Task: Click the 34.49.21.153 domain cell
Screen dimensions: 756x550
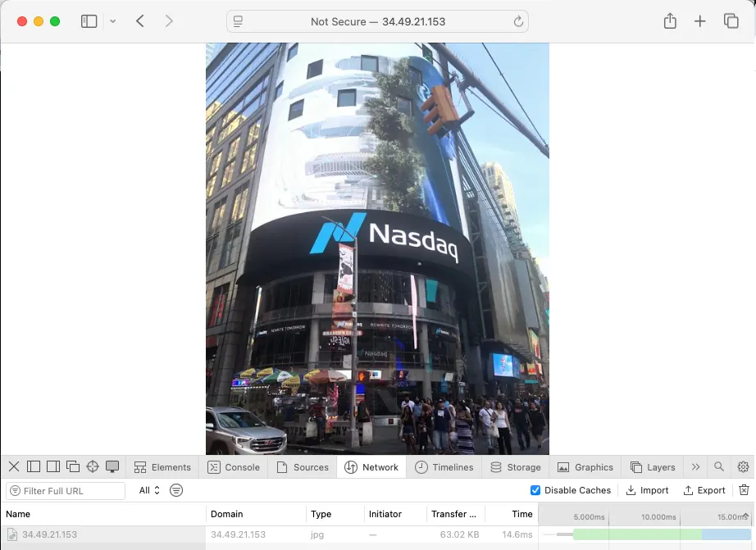Action: [238, 534]
